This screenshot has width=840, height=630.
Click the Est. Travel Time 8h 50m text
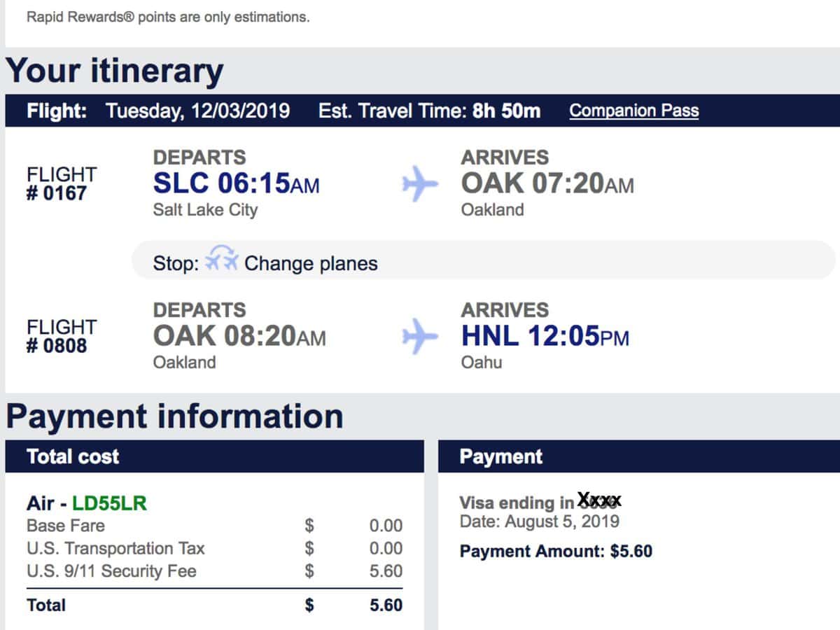coord(429,111)
